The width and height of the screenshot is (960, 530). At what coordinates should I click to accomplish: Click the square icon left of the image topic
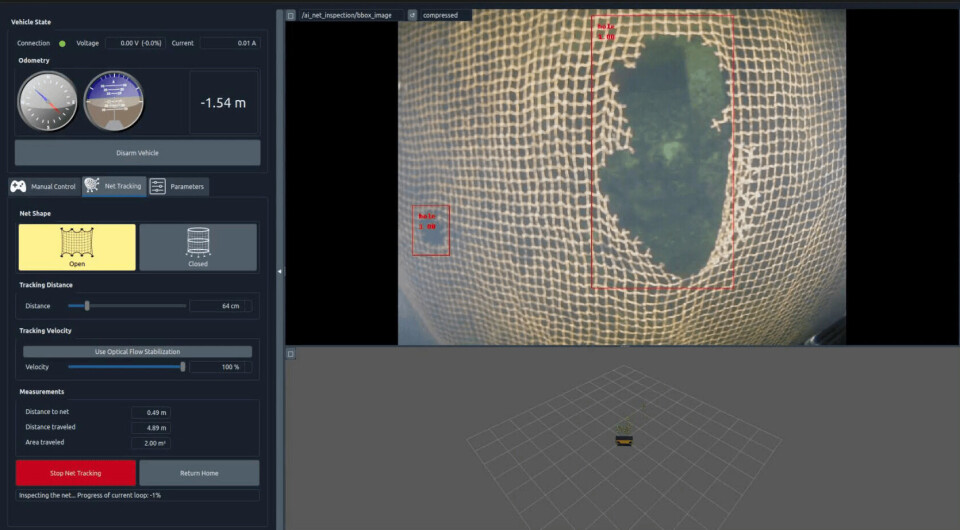pyautogui.click(x=291, y=15)
